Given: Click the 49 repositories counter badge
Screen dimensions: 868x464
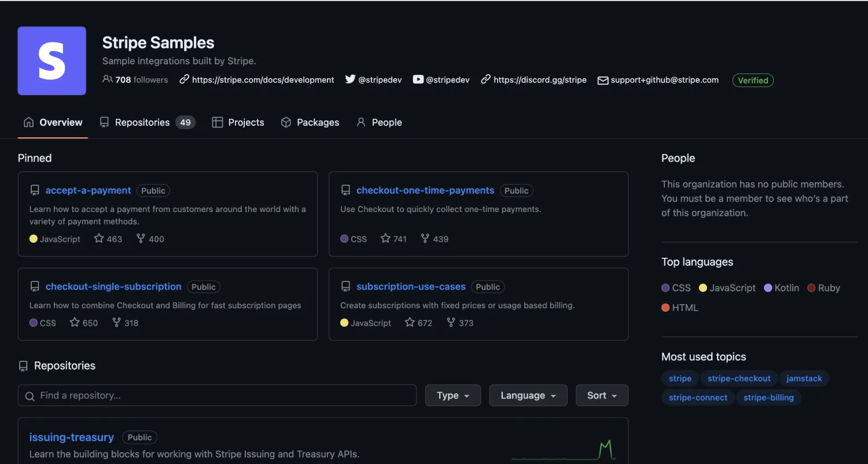Looking at the screenshot, I should [x=185, y=122].
